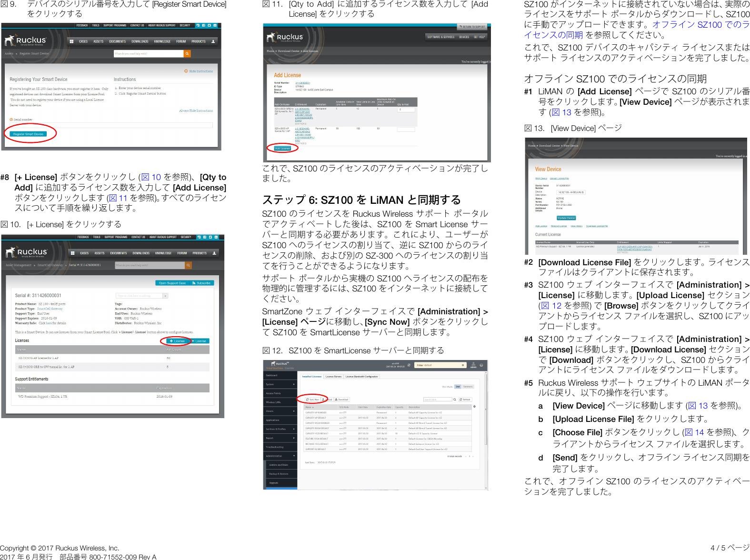Open CASES menu in Figure 9 navbar
Viewport: 750px width, 560px height.
(83, 41)
